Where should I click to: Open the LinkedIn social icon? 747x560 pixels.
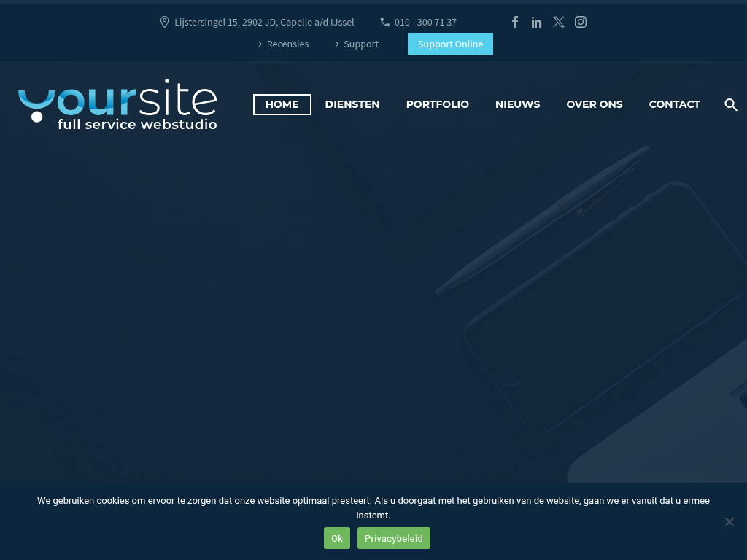pyautogui.click(x=537, y=22)
